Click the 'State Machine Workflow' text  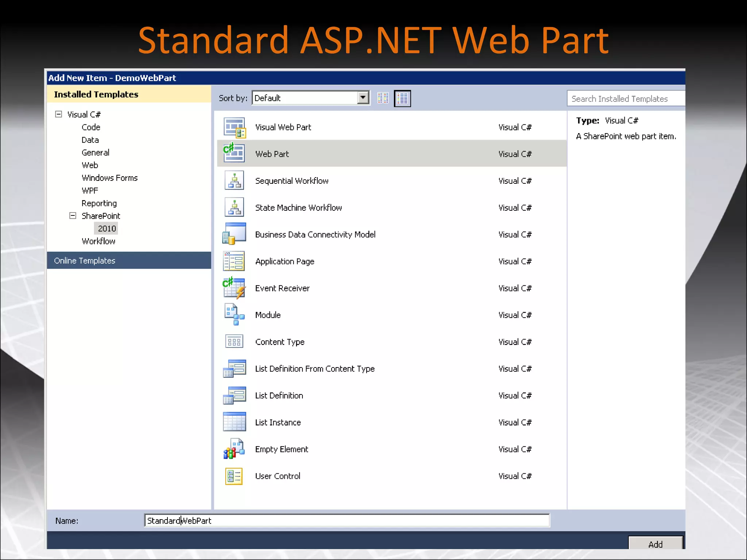click(298, 207)
